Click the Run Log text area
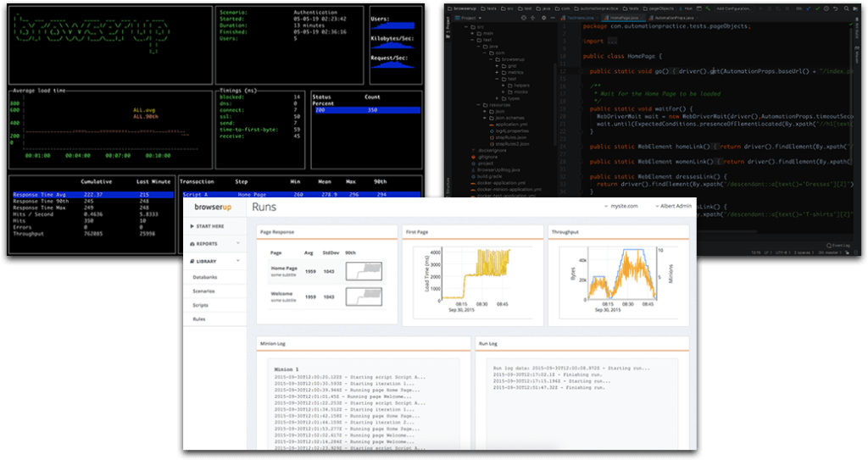868x460 pixels. 581,404
